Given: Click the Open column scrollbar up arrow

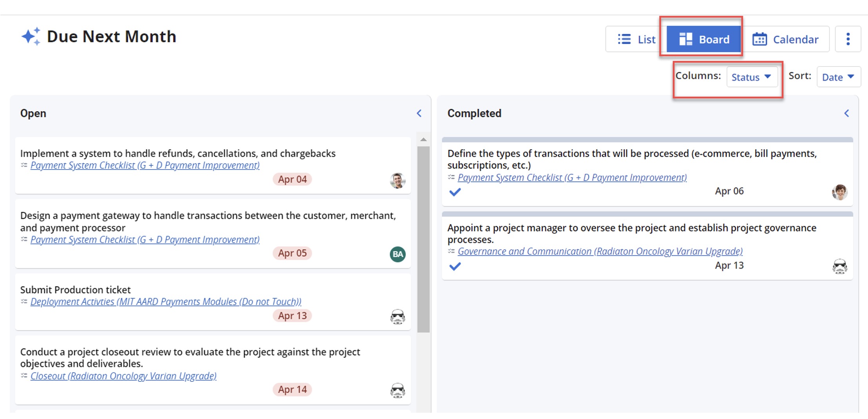Looking at the screenshot, I should tap(423, 140).
